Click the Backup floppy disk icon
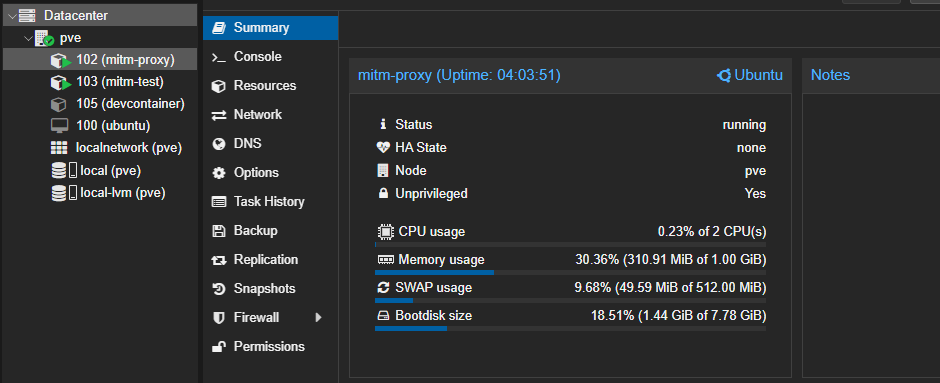The image size is (940, 383). coord(219,231)
